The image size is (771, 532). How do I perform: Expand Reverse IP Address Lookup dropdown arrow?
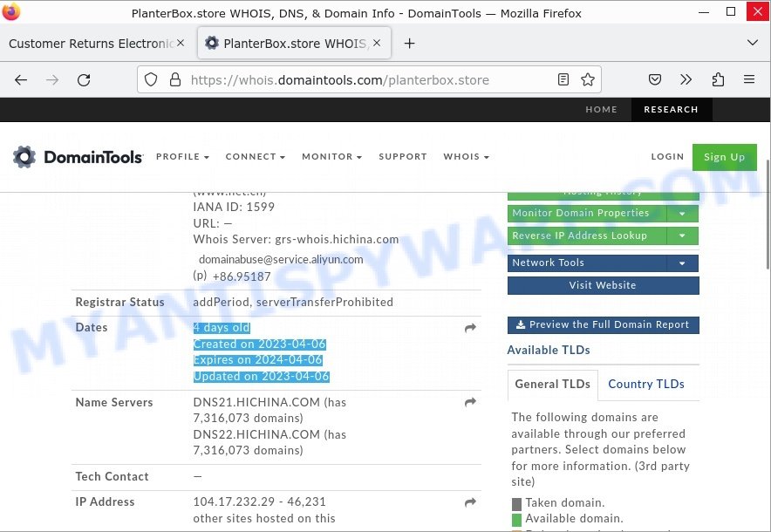tap(683, 235)
